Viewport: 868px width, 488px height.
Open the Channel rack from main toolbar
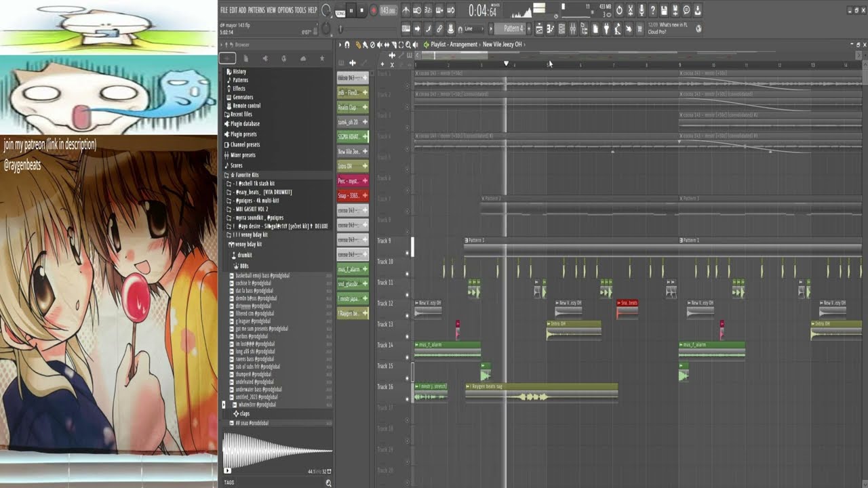[x=561, y=29]
